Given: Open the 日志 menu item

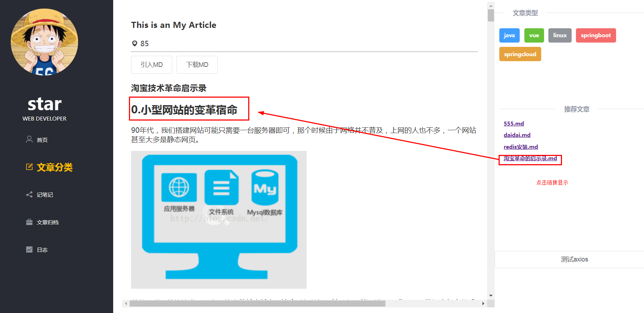Looking at the screenshot, I should click(42, 250).
